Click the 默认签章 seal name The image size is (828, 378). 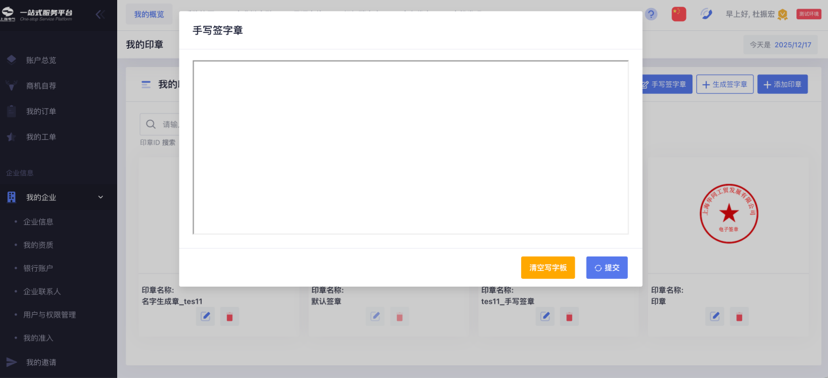click(326, 301)
